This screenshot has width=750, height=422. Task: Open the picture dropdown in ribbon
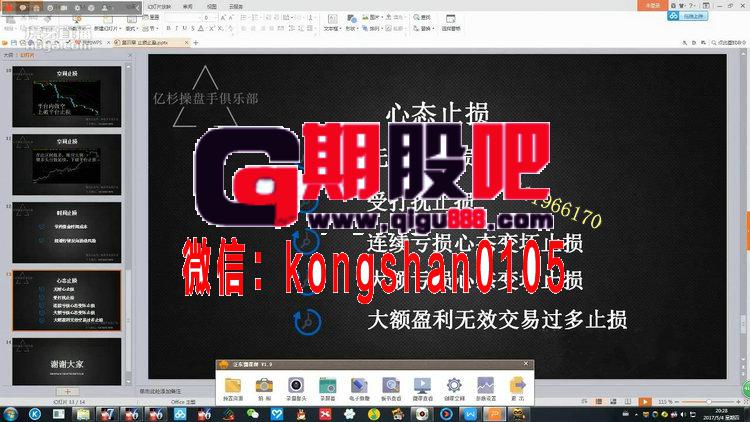[372, 17]
